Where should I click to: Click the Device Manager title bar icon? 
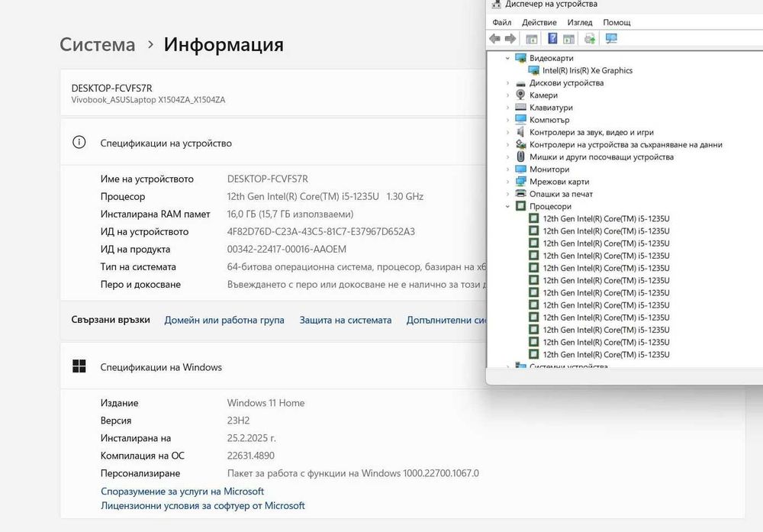tap(496, 5)
